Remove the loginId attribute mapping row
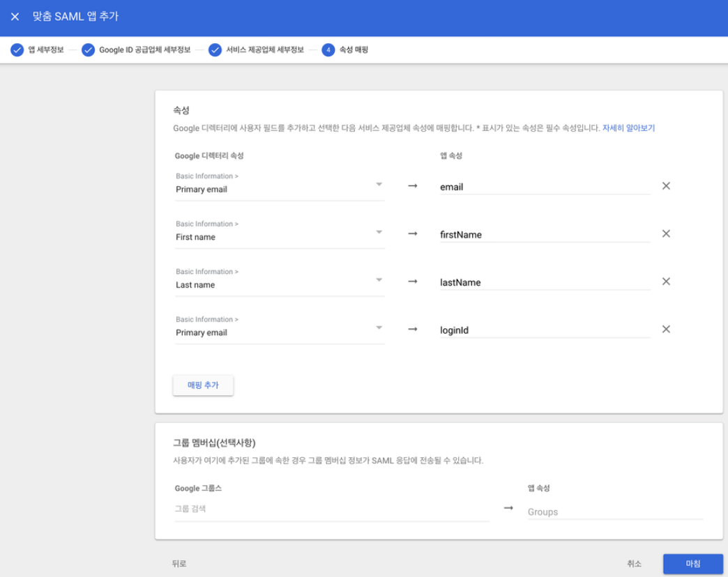 666,328
